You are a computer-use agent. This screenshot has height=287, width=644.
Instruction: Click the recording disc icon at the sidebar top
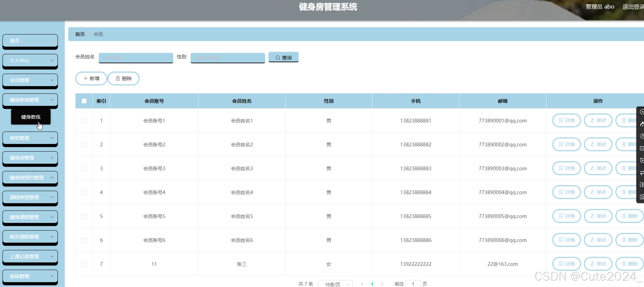(x=641, y=112)
